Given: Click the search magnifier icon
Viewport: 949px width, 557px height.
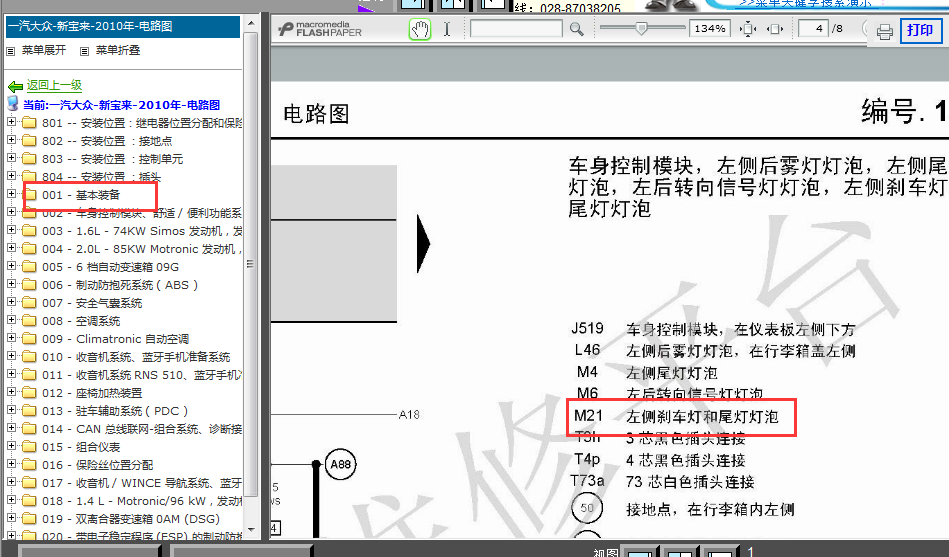Looking at the screenshot, I should 576,29.
